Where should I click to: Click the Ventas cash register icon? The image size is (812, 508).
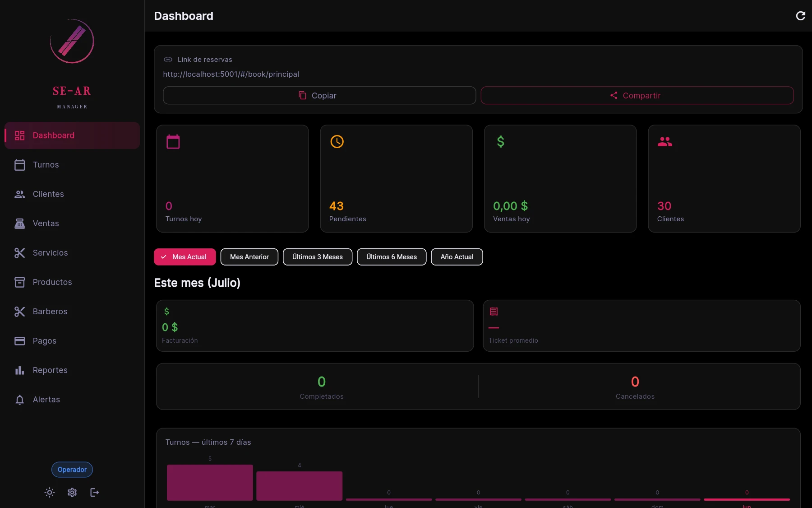point(20,224)
